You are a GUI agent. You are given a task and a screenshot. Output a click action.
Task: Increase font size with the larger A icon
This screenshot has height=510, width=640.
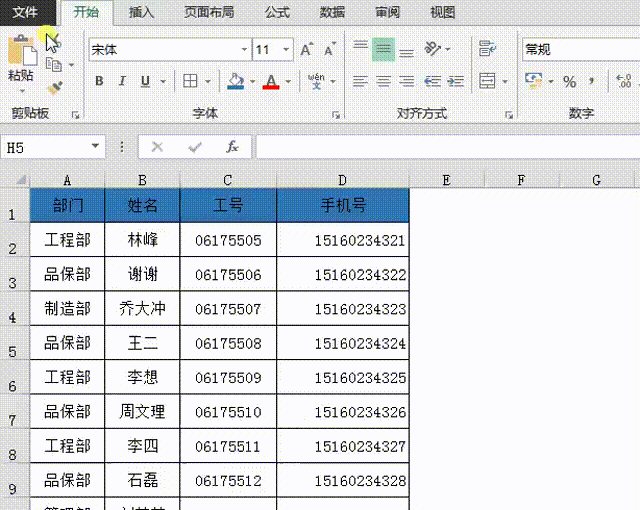click(307, 49)
